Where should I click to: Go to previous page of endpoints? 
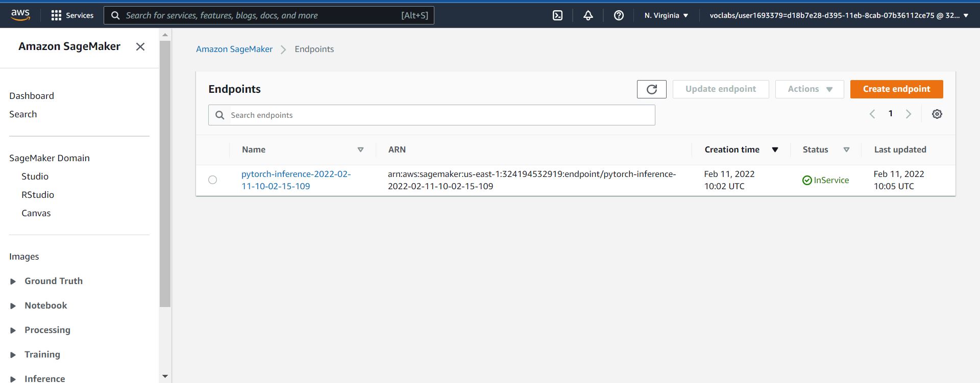872,114
